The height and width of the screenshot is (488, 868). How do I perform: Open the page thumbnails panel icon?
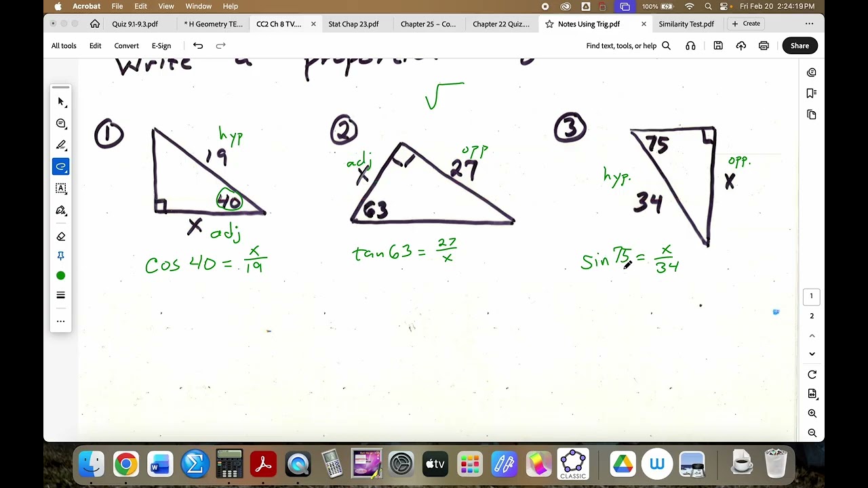pos(812,115)
